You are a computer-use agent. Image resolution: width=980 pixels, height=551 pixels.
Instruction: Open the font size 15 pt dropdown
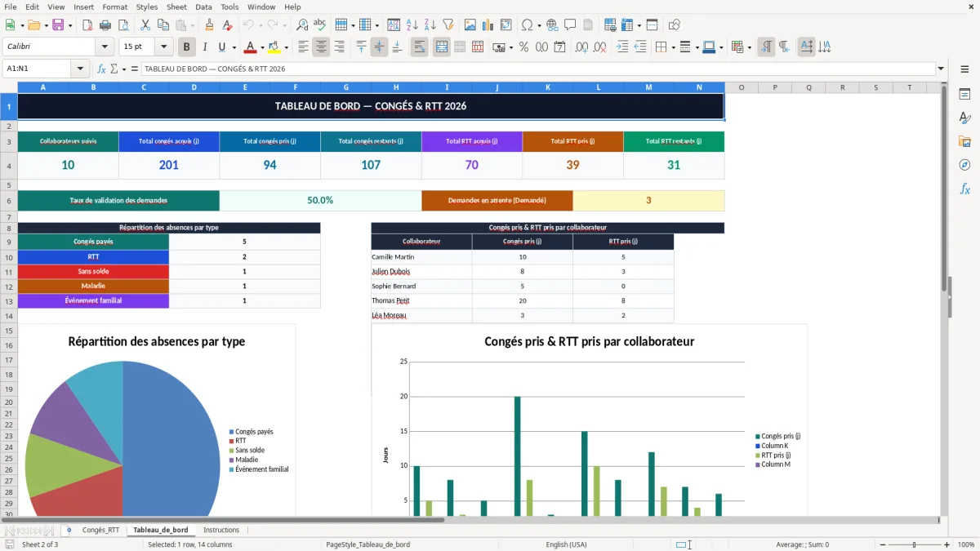[163, 47]
